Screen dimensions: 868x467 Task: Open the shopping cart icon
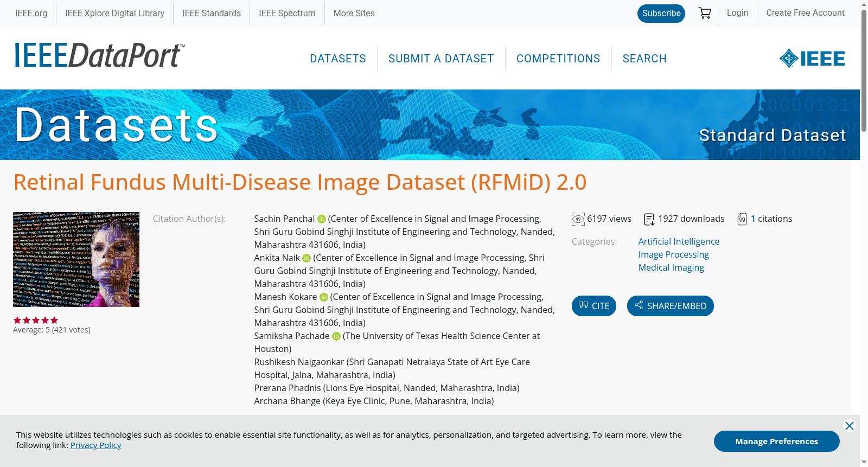tap(705, 13)
